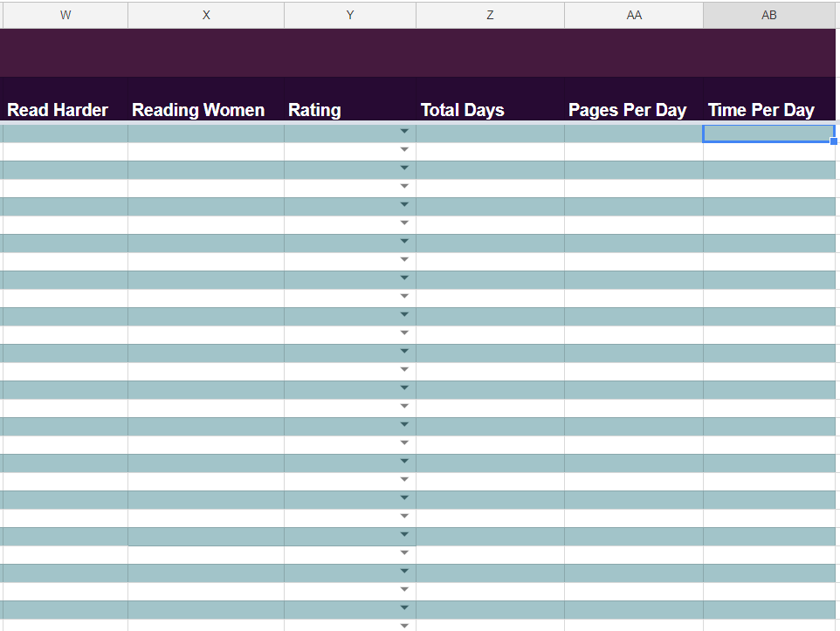Viewport: 840px width, 631px height.
Task: Click the 'Read Harder' header cell
Action: pos(65,99)
